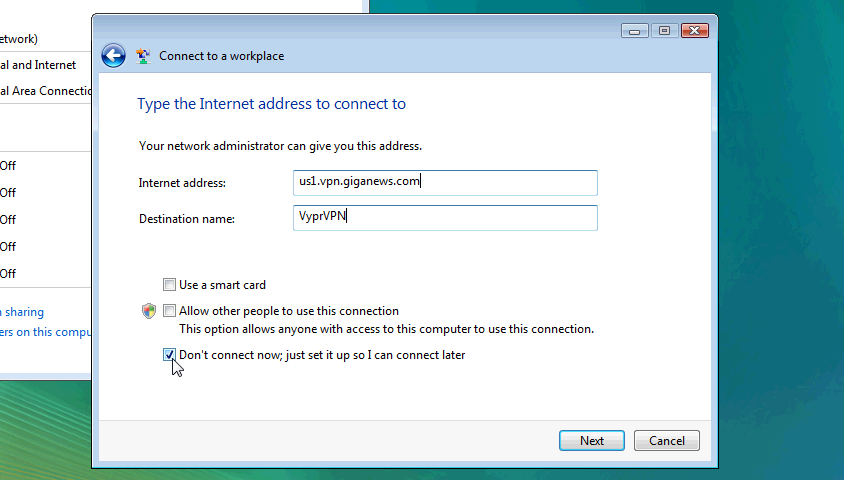Uncheck Don't connect now checkbox
This screenshot has width=844, height=480.
click(170, 355)
